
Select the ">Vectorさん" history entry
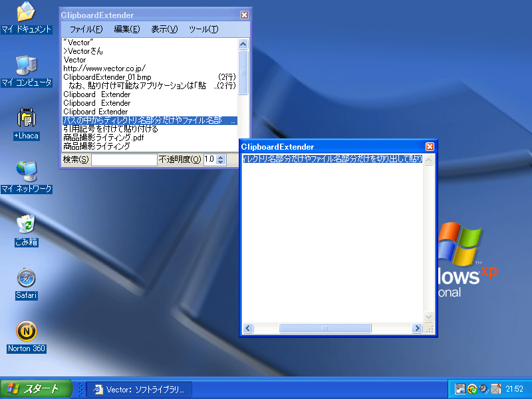click(x=150, y=51)
